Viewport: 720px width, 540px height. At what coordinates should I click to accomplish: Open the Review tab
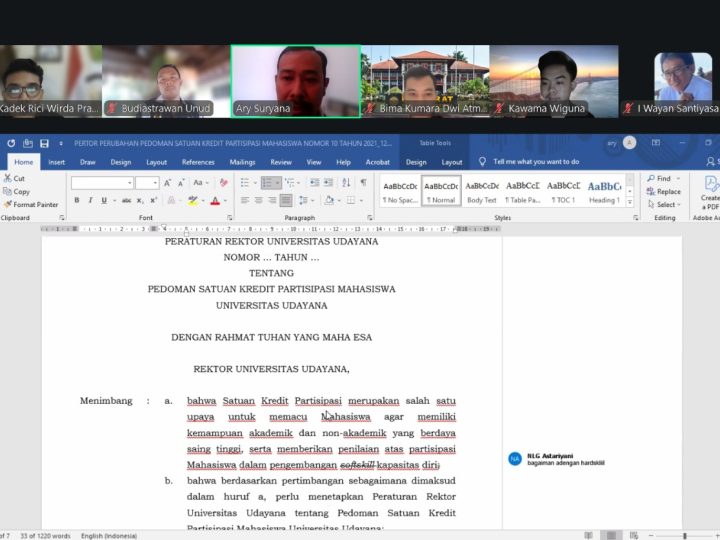pos(281,162)
